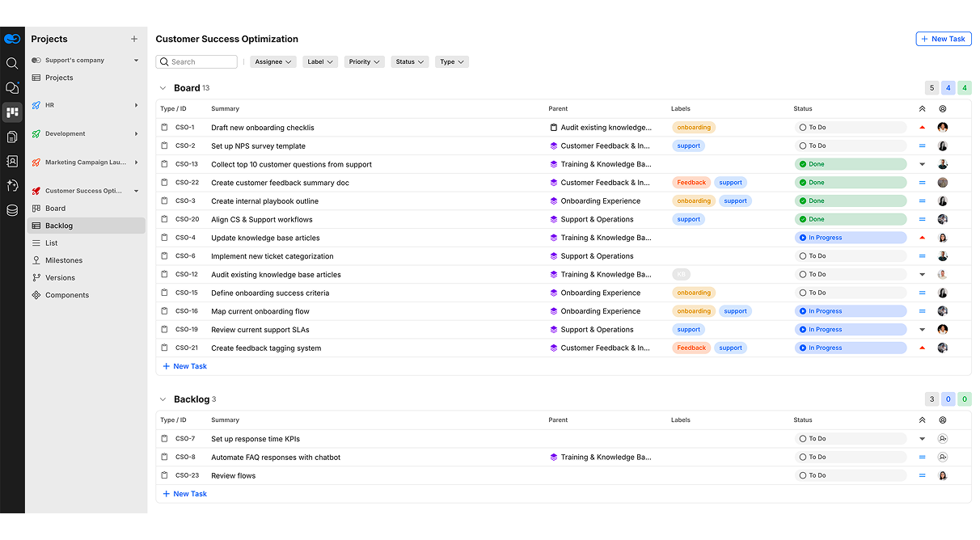Click Board section gray count badge 5
980x540 pixels.
click(931, 88)
